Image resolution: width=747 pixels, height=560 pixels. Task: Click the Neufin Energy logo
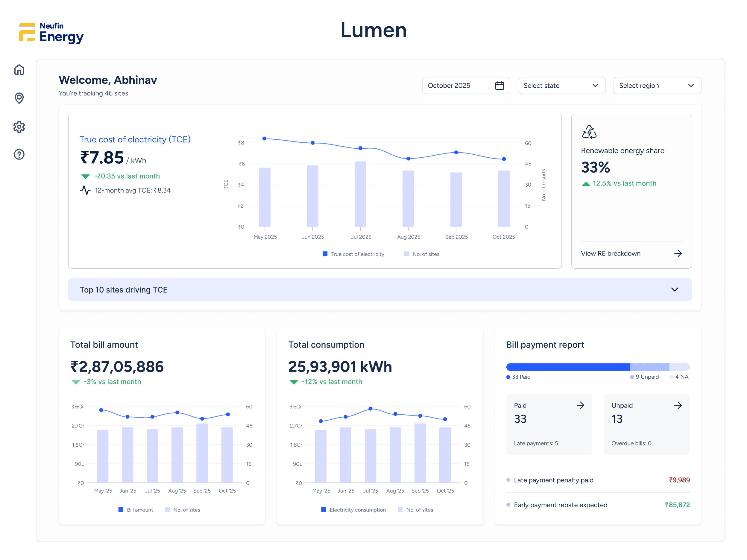[51, 33]
